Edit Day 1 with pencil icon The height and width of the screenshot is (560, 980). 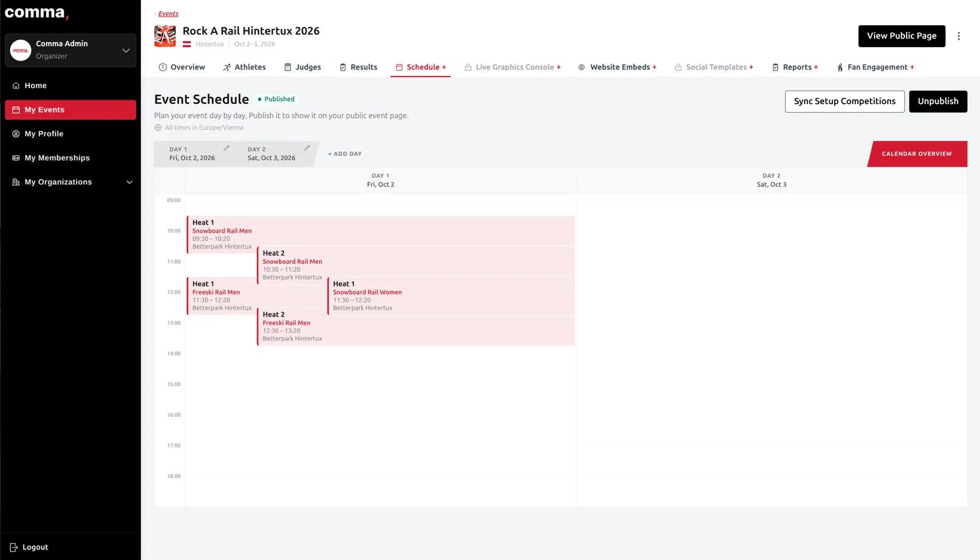(227, 148)
